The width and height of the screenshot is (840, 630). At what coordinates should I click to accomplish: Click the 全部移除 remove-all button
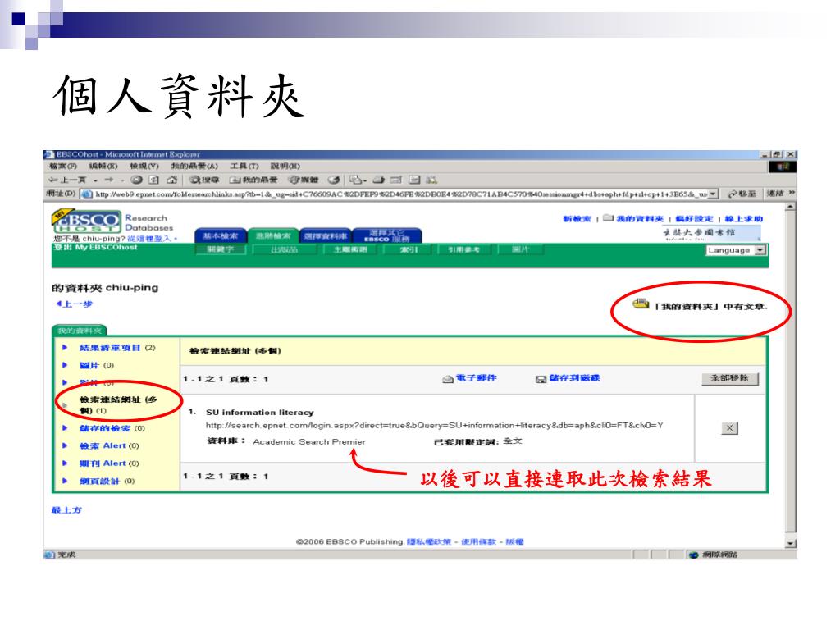(x=730, y=378)
